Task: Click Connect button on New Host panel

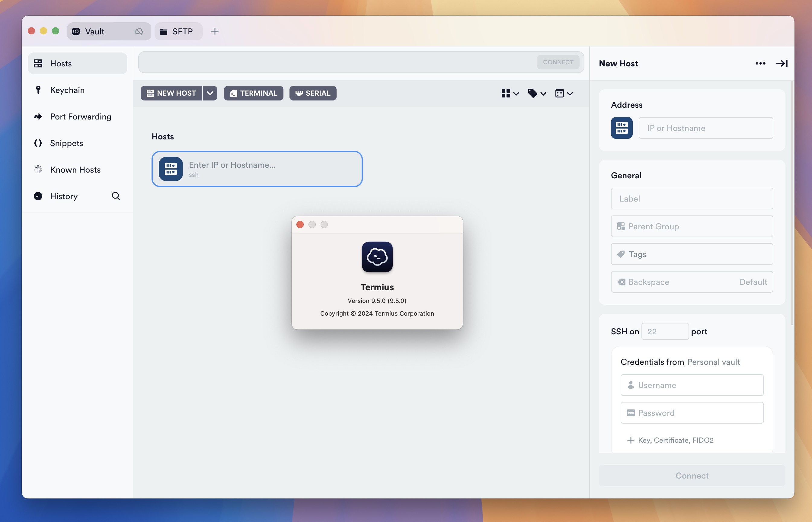Action: [x=692, y=475]
